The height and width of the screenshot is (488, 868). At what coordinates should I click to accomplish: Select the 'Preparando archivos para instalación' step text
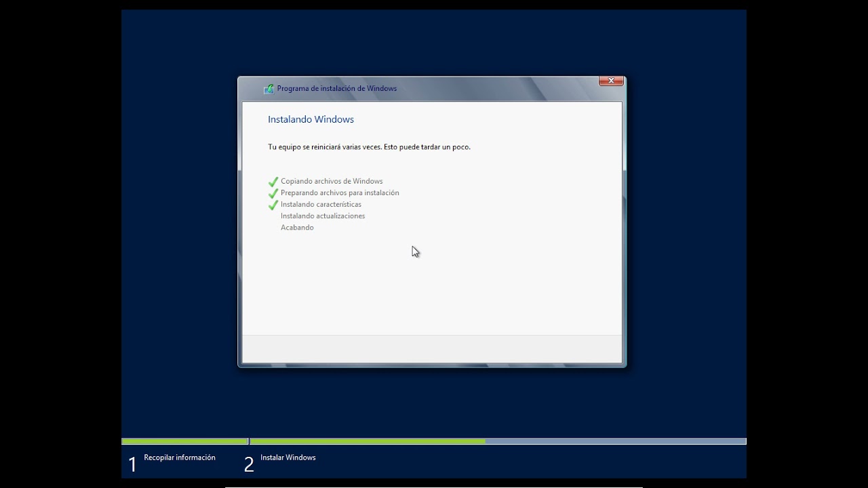point(340,192)
